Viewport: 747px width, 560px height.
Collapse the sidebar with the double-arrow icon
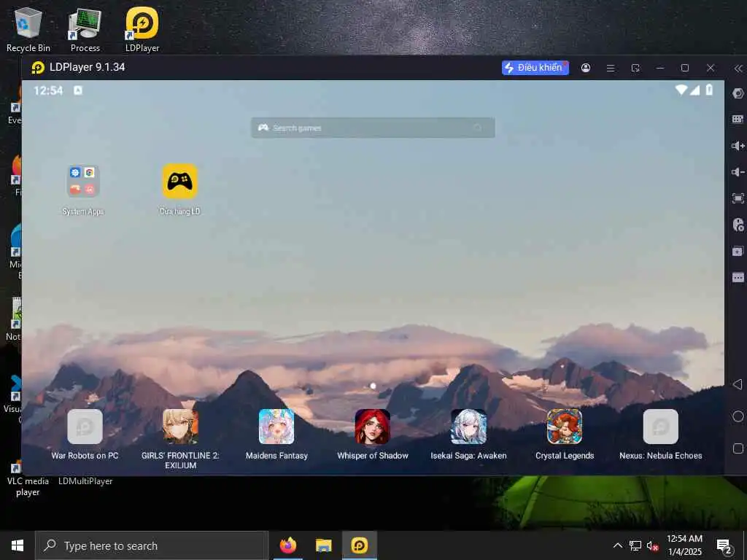738,69
